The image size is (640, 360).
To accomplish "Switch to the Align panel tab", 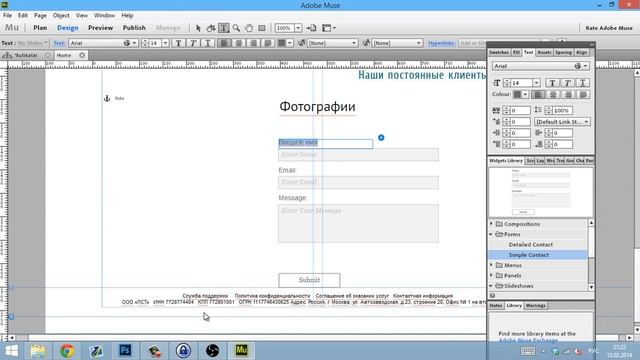I will [x=581, y=52].
